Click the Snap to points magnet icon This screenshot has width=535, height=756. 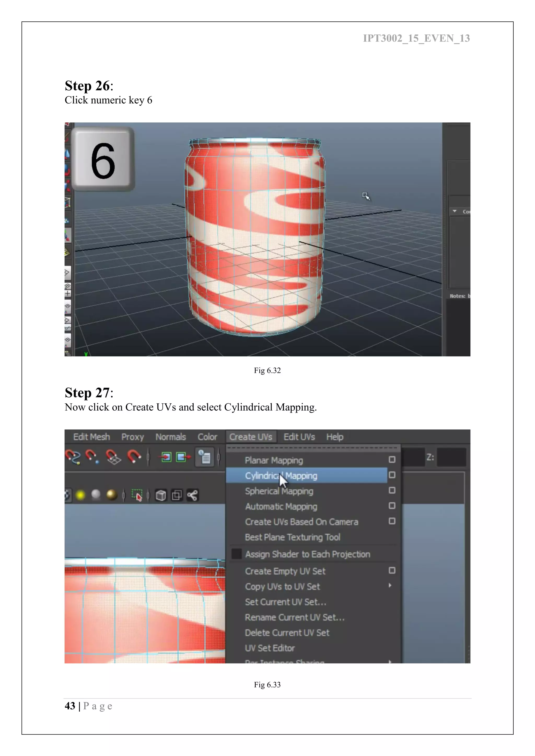[x=92, y=457]
